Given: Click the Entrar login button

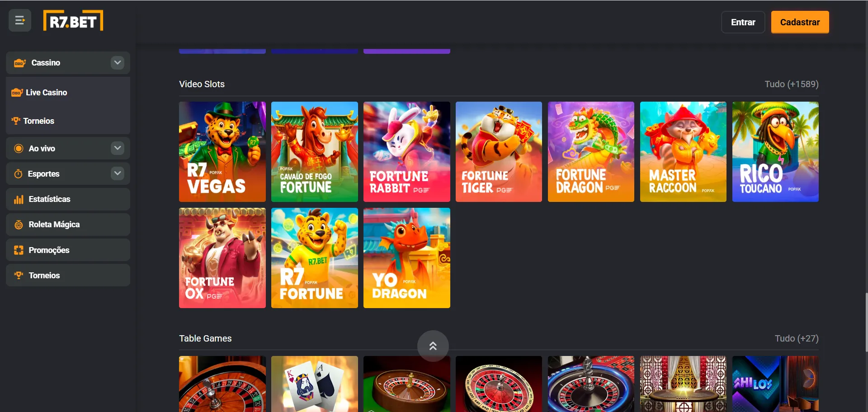Looking at the screenshot, I should 743,22.
